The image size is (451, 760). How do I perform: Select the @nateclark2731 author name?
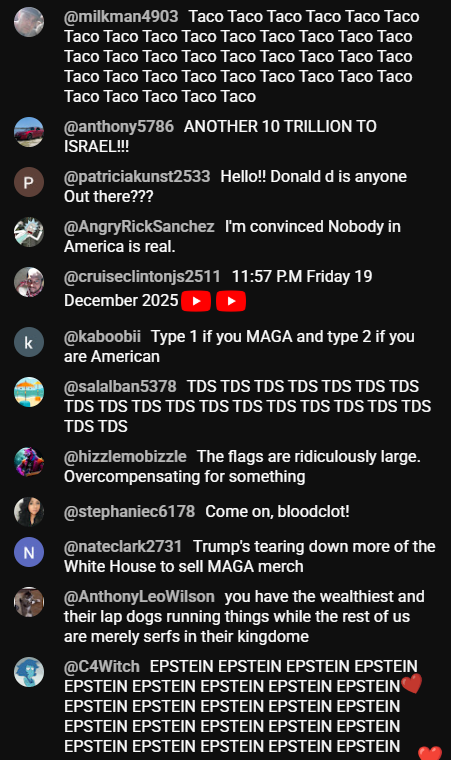(x=123, y=546)
